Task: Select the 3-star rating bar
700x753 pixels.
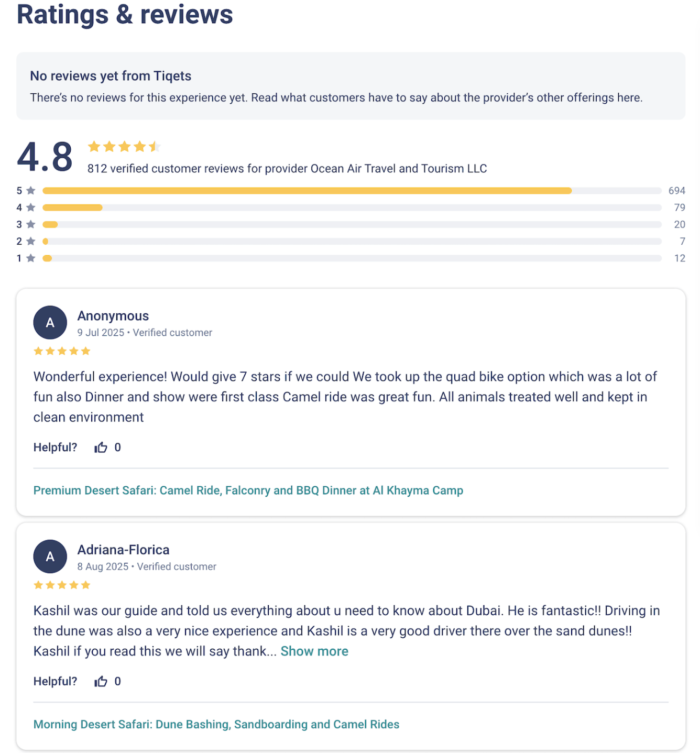Action: pyautogui.click(x=352, y=224)
